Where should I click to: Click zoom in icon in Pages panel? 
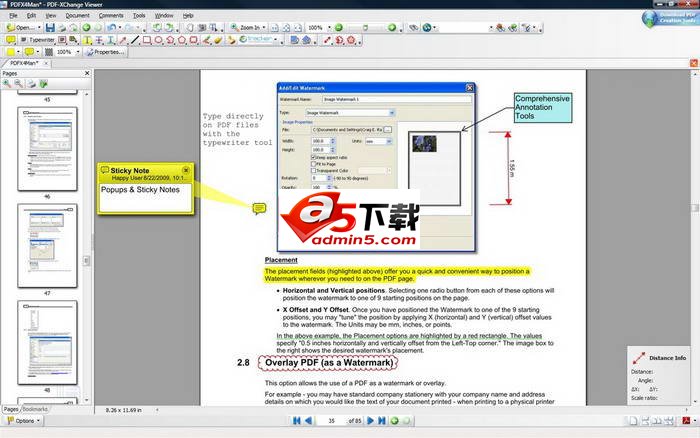click(7, 83)
